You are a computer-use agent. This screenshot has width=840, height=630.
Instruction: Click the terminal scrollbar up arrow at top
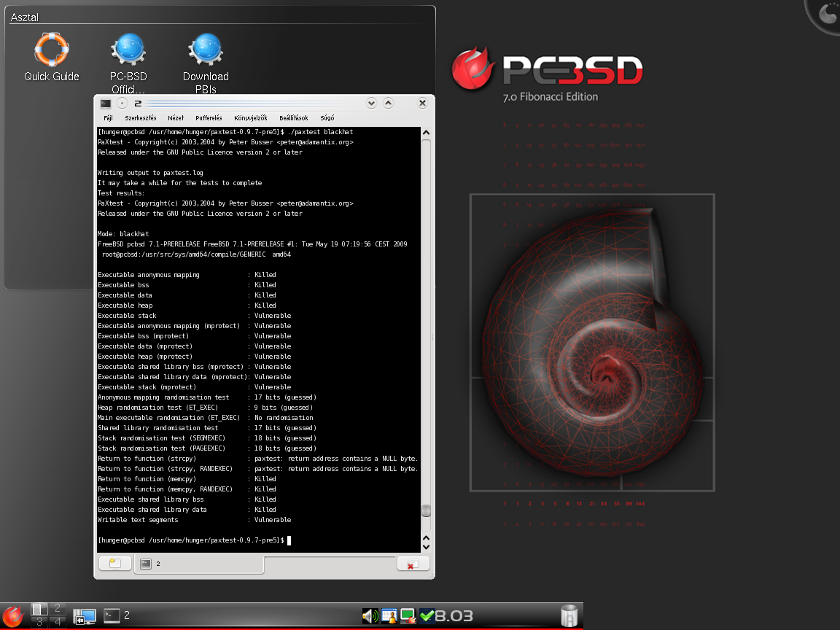coord(426,132)
